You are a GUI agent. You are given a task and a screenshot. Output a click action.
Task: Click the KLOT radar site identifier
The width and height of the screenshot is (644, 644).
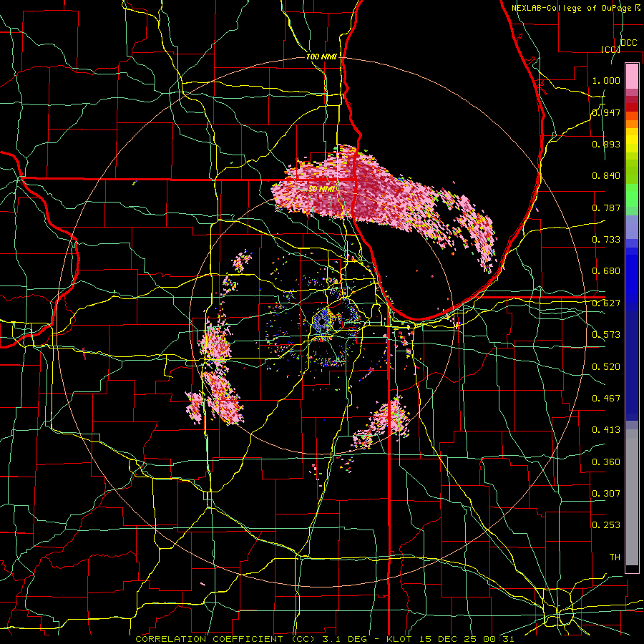399,639
